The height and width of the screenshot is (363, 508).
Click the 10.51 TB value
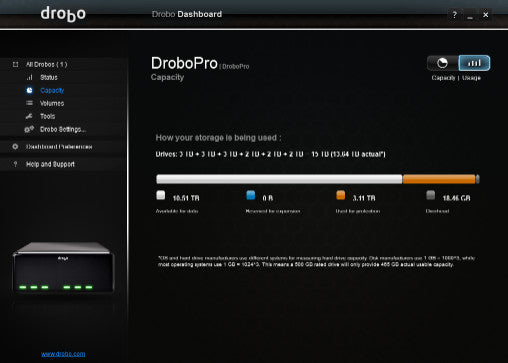[186, 198]
